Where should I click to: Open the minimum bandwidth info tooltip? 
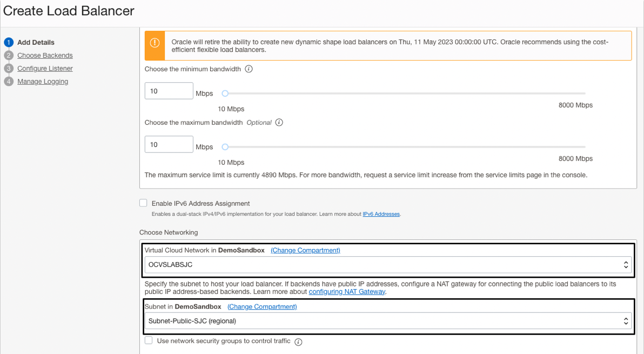click(x=249, y=69)
